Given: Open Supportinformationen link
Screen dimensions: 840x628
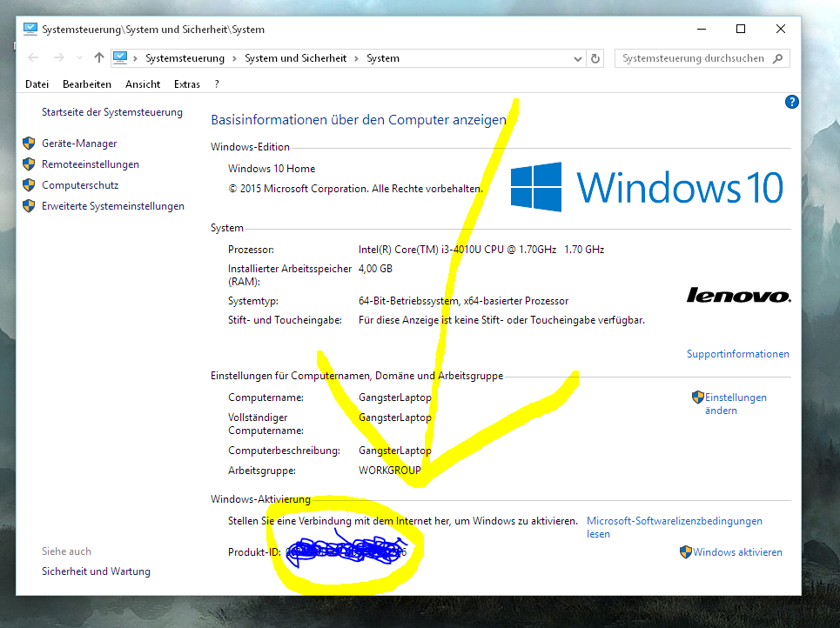Looking at the screenshot, I should 737,354.
